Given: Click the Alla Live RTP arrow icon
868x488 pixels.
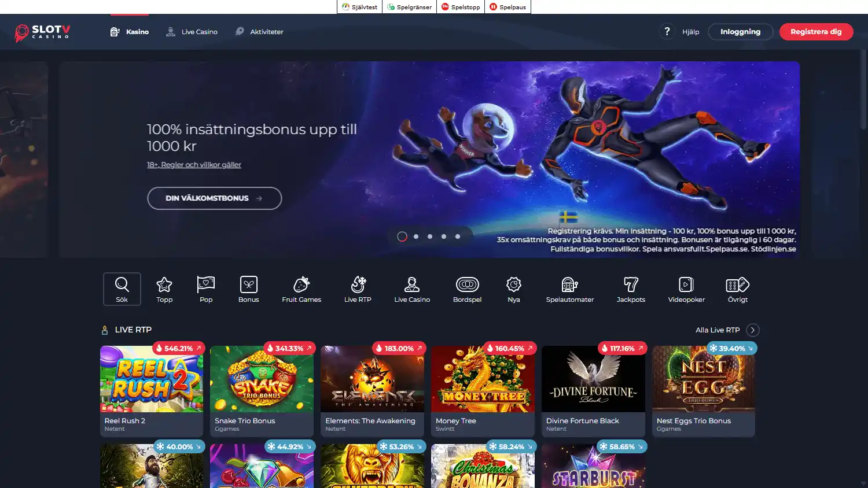Looking at the screenshot, I should click(752, 330).
